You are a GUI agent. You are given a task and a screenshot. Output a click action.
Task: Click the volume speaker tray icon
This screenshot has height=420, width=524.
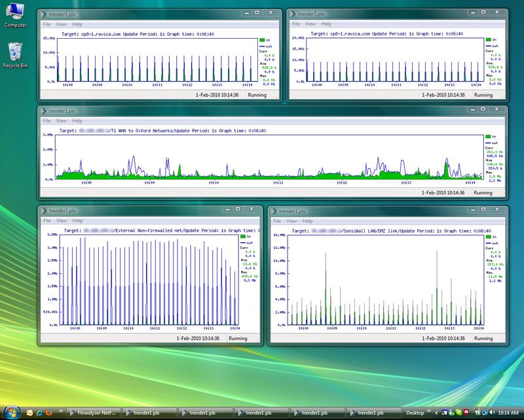(x=492, y=413)
